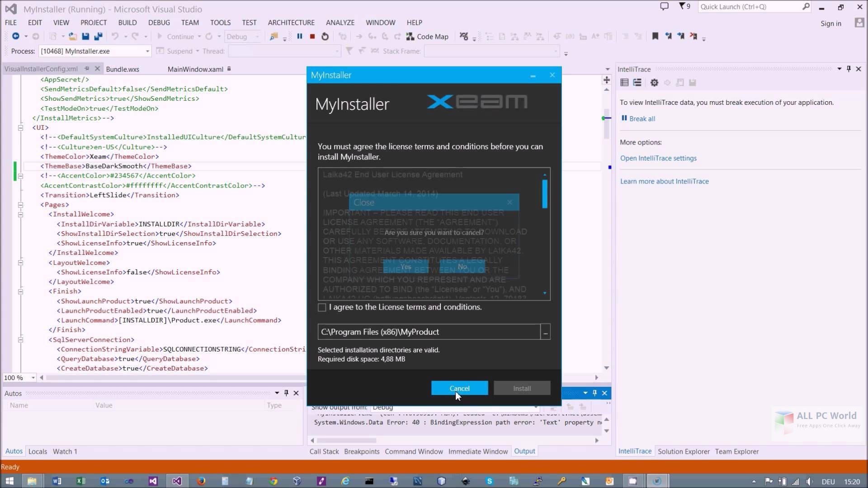Screen dimensions: 868x488
Task: Browse for install folder with the ... button
Action: (x=546, y=332)
